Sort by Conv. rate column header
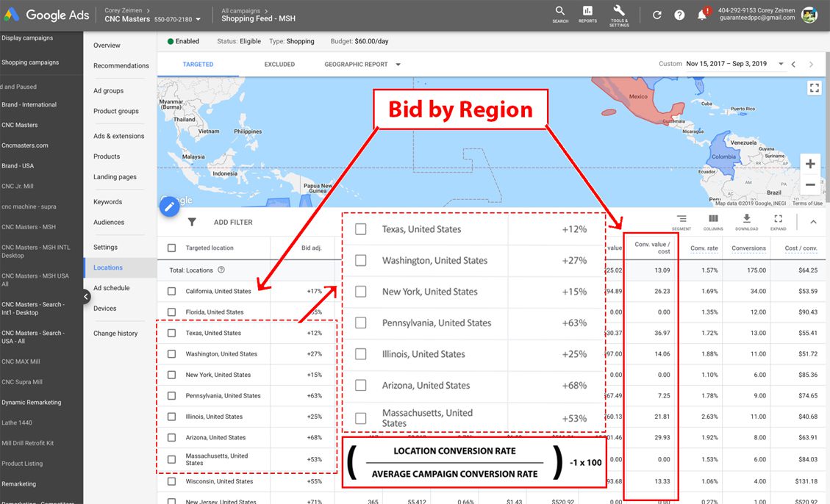Screen dimensions: 830x504 click(x=704, y=248)
